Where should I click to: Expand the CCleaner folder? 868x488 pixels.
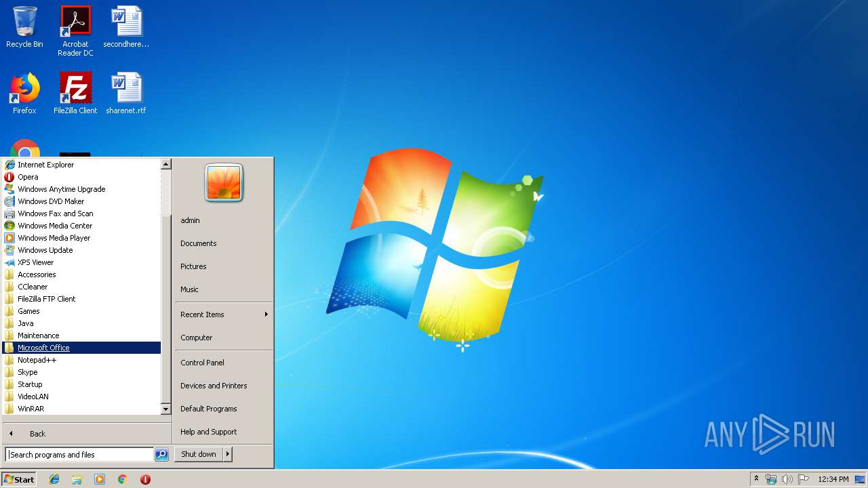(81, 287)
